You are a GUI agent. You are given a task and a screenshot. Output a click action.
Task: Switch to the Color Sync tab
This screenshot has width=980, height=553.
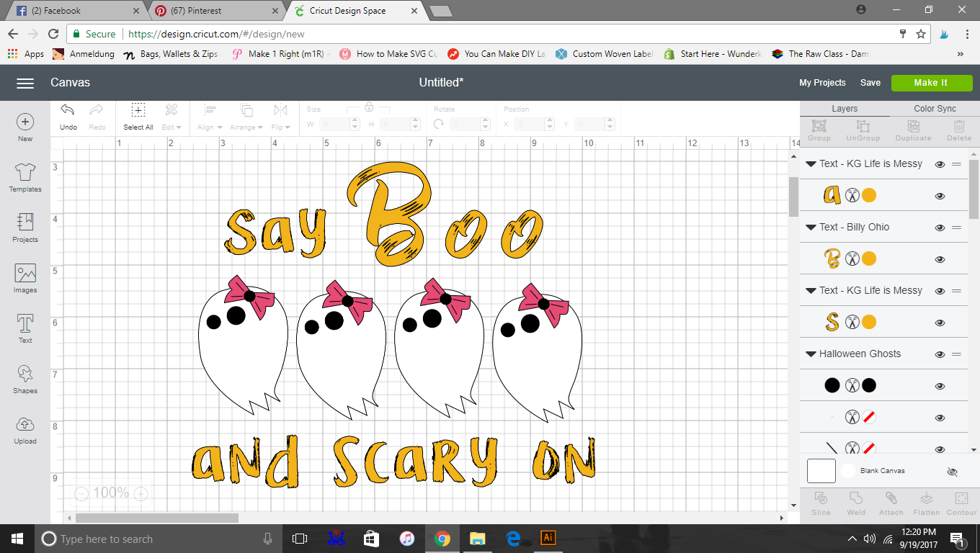pos(935,109)
